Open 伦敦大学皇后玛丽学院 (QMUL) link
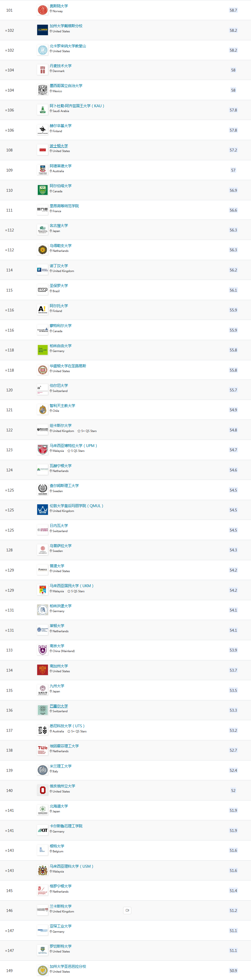Image resolution: width=251 pixels, height=980 pixels. pos(77,506)
